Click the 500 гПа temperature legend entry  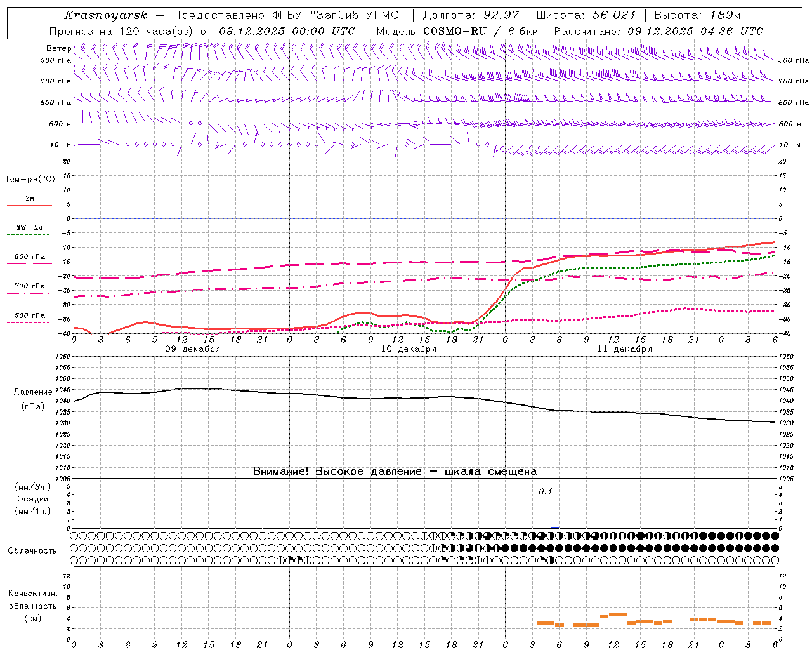tap(30, 315)
